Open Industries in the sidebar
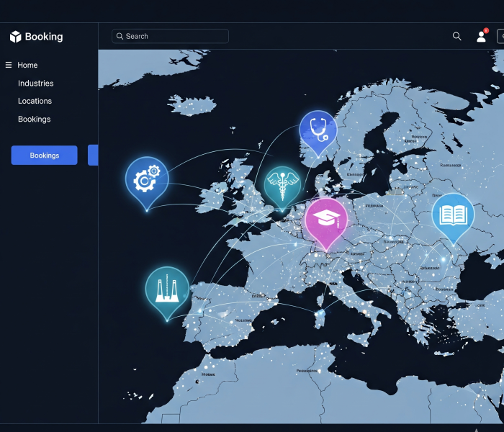 pos(35,84)
